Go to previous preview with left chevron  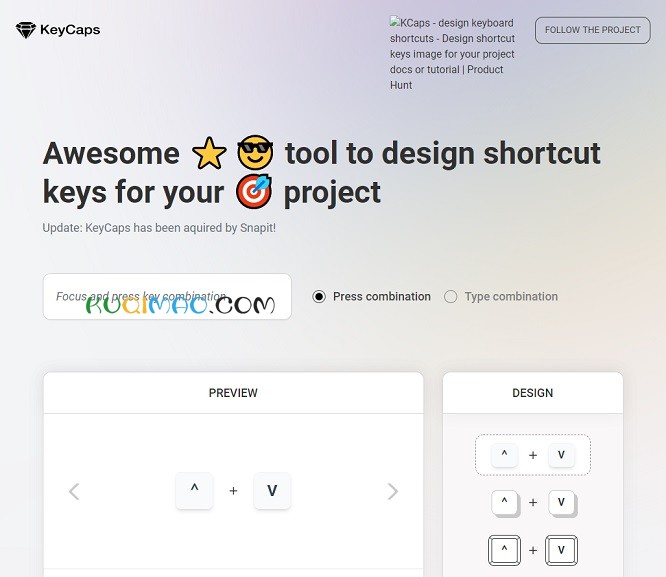(x=74, y=492)
